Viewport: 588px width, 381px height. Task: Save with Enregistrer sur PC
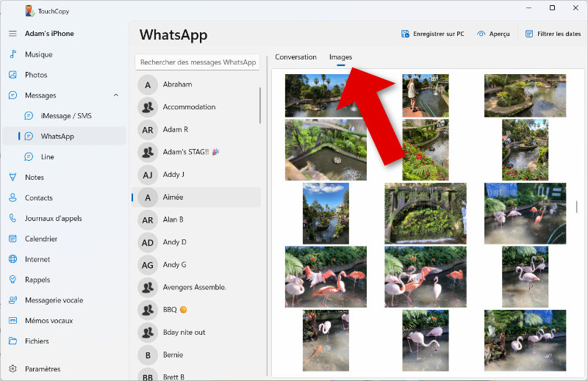[x=432, y=34]
